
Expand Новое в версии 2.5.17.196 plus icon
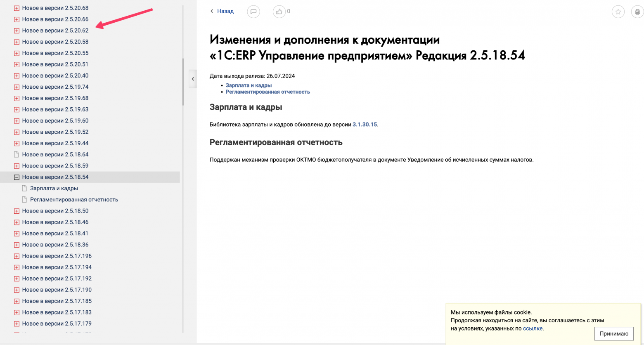click(x=17, y=256)
